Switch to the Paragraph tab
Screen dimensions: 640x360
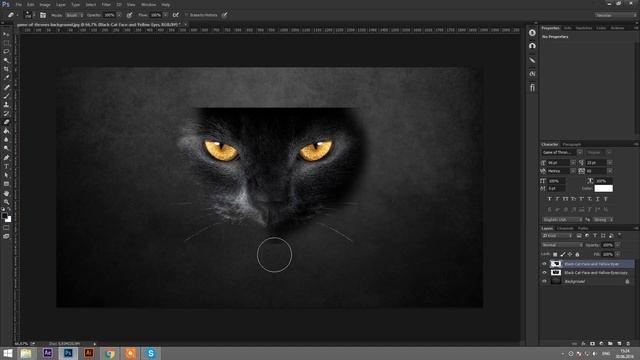click(572, 144)
